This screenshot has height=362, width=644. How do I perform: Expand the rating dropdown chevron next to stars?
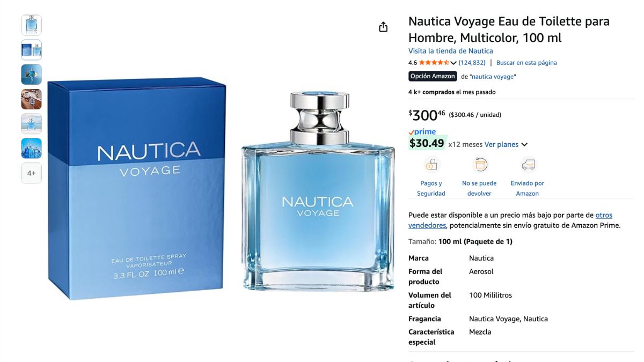pyautogui.click(x=453, y=63)
